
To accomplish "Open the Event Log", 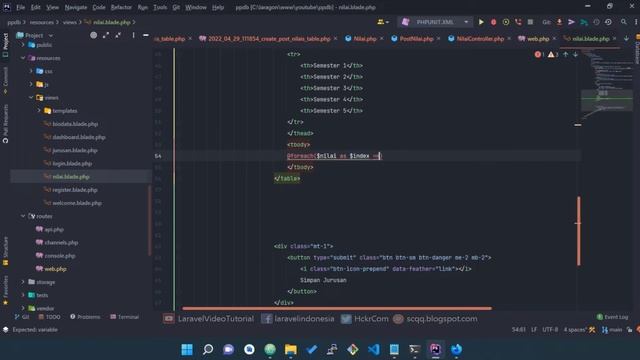I will pos(612,317).
